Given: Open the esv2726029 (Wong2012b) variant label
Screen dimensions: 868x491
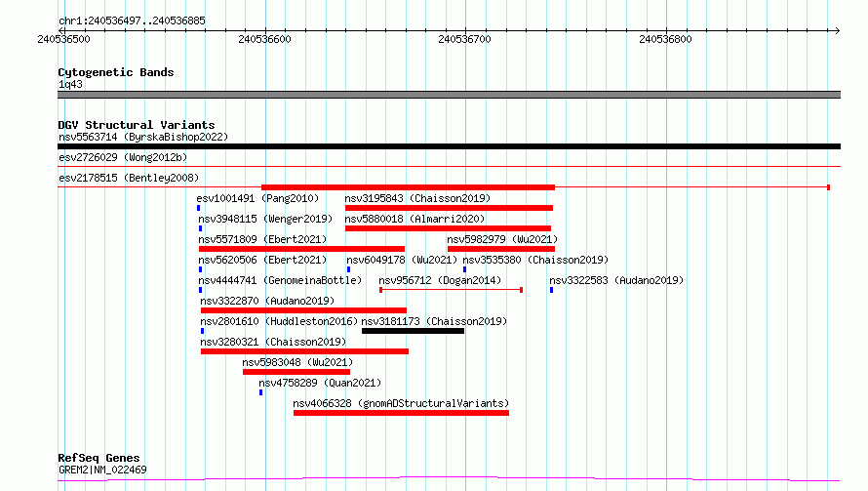Looking at the screenshot, I should (123, 157).
